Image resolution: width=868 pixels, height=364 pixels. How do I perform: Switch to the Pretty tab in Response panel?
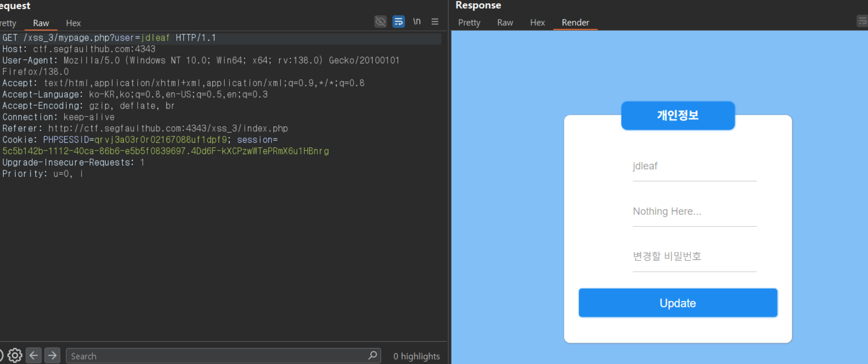(469, 22)
